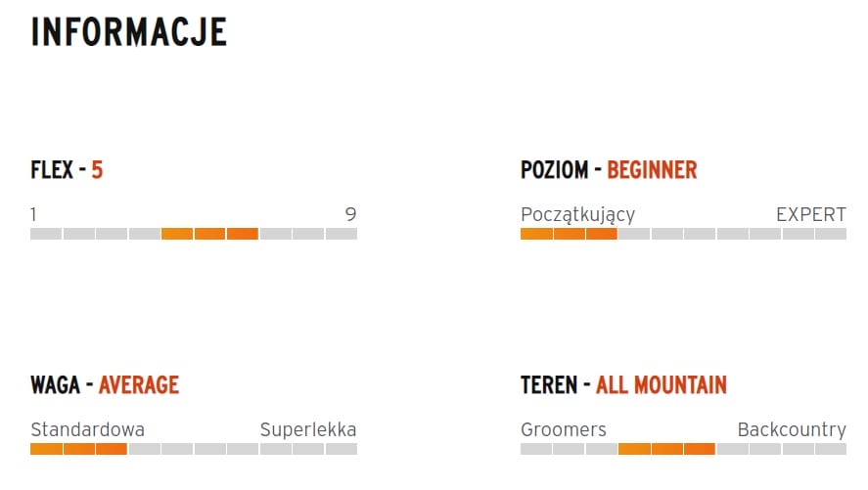Click the 'Superlekka' weight label
The image size is (868, 490).
(x=308, y=429)
